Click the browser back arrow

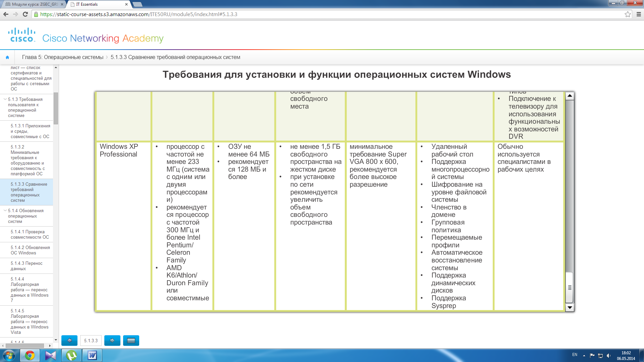(6, 14)
